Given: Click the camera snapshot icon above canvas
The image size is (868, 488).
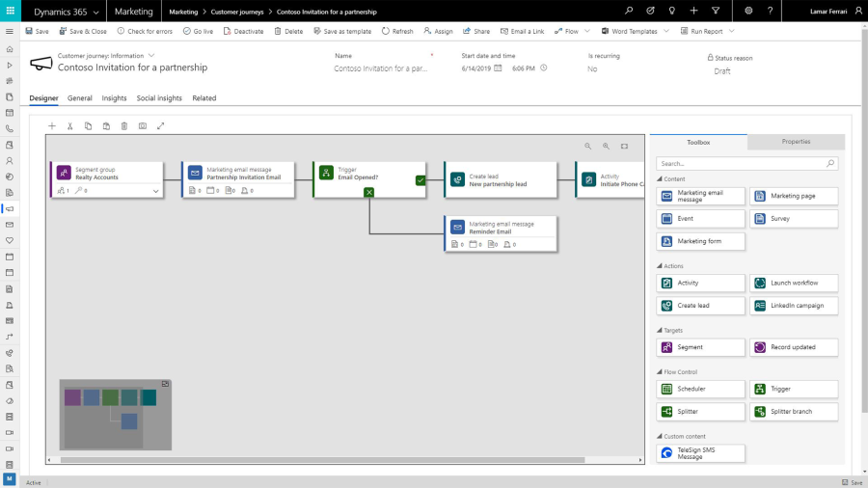Looking at the screenshot, I should point(143,126).
